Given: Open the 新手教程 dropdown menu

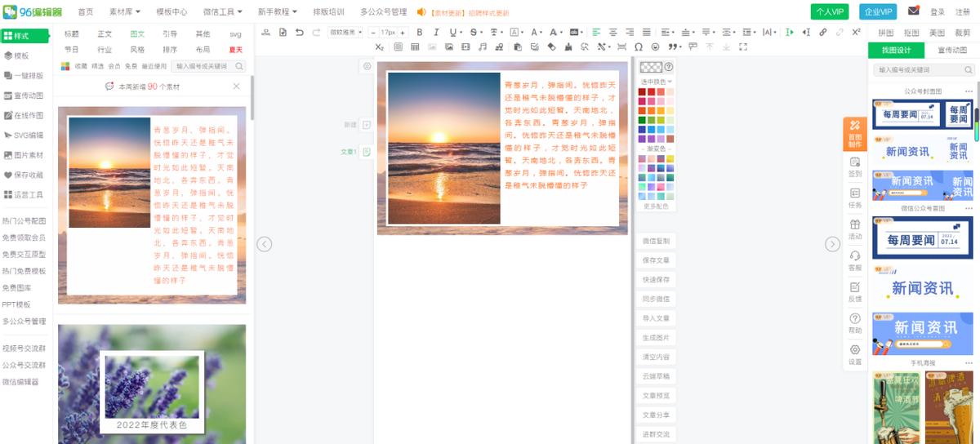Looking at the screenshot, I should click(x=277, y=12).
